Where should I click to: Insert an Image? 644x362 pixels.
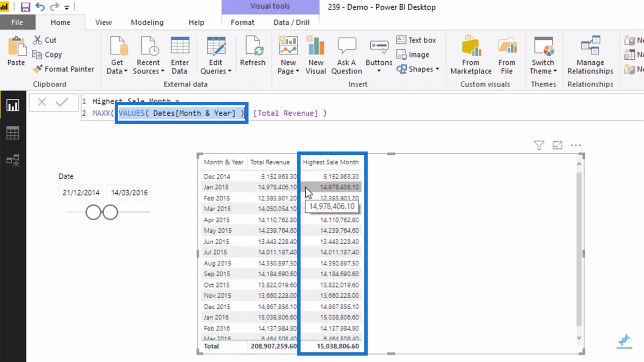[413, 54]
